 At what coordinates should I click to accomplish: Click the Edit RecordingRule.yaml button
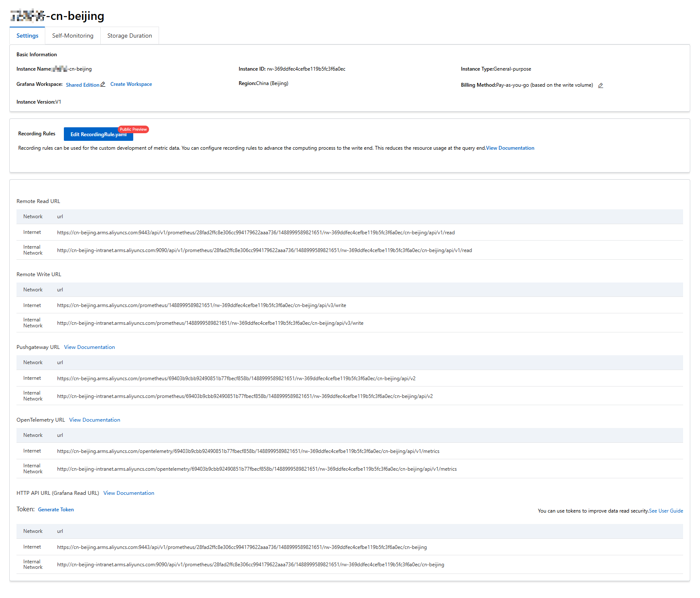point(99,134)
